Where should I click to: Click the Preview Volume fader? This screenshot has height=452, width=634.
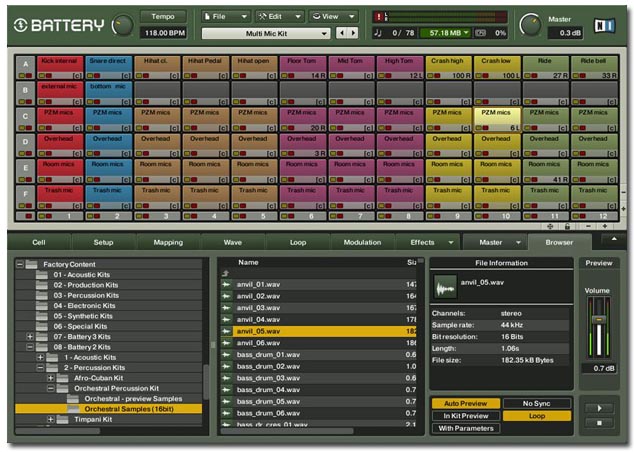599,320
